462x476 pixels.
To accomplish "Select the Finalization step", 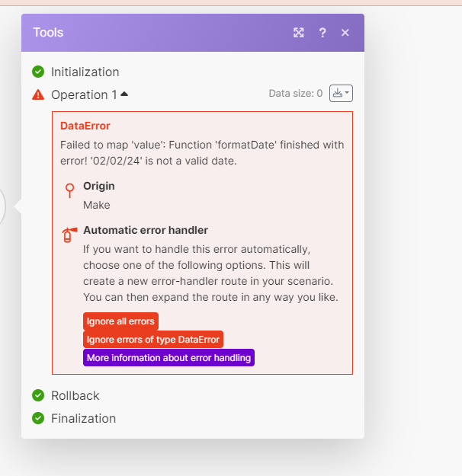I will (83, 418).
